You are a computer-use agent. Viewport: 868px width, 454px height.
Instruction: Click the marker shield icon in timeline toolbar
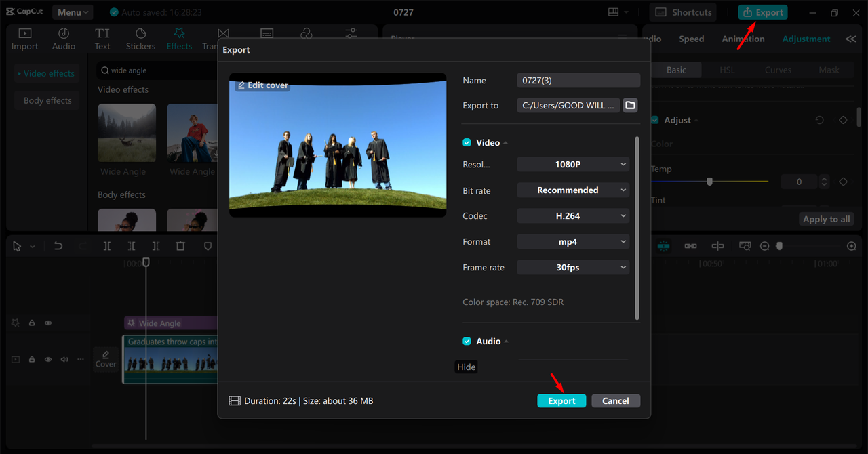[x=208, y=246]
